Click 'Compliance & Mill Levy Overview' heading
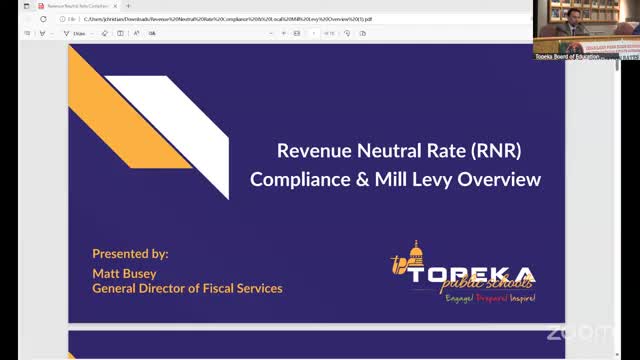Image resolution: width=640 pixels, height=360 pixels. 396,180
